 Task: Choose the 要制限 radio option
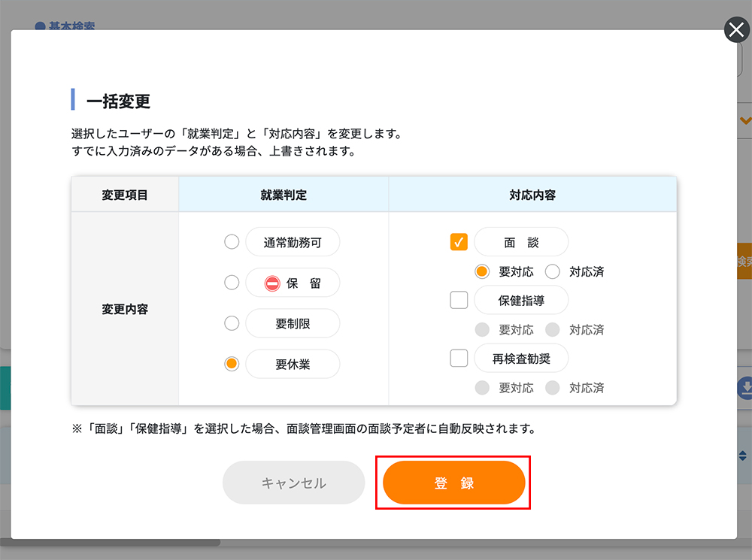click(x=232, y=323)
